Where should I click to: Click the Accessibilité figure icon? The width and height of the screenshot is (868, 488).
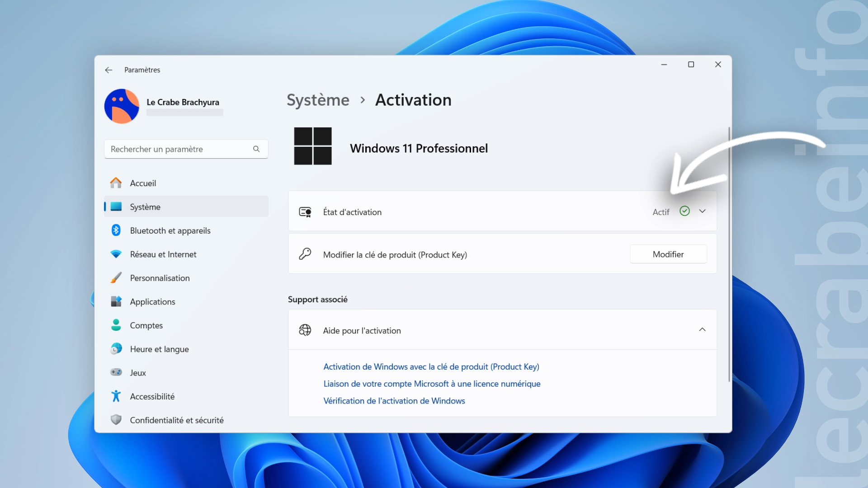click(116, 396)
